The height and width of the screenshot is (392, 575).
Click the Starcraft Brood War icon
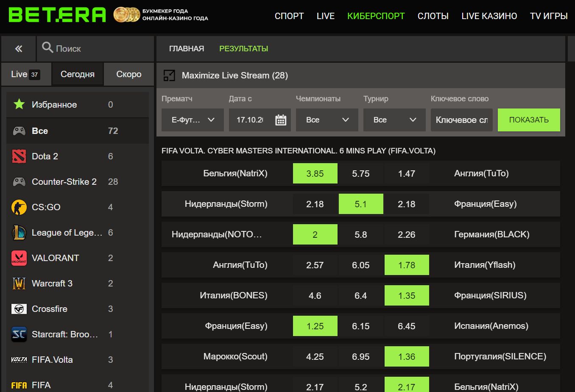click(x=19, y=334)
